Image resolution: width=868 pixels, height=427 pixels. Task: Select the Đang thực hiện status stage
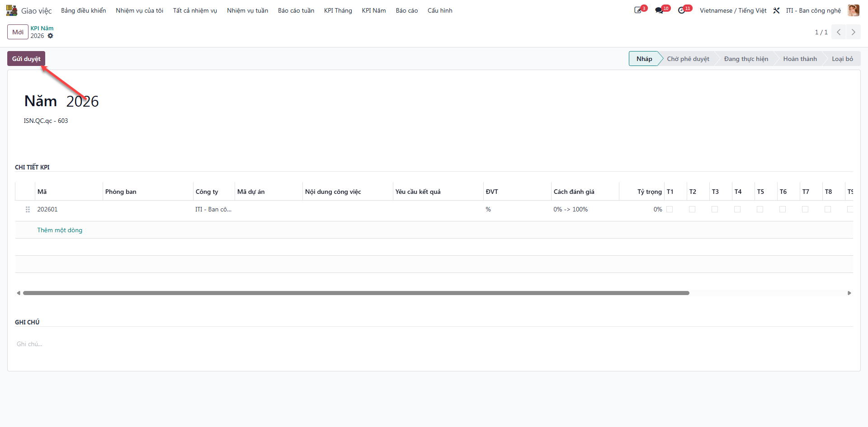pos(746,59)
